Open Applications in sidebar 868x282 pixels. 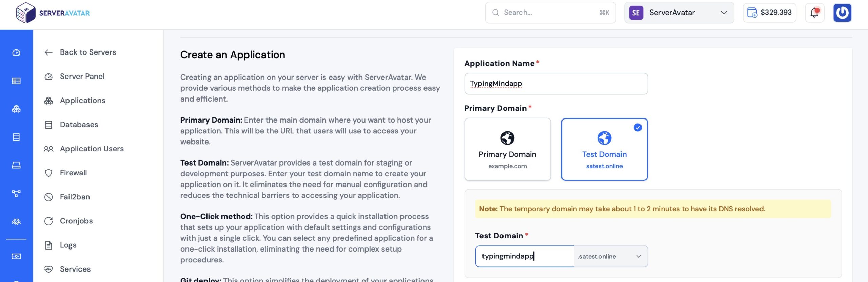pyautogui.click(x=75, y=101)
